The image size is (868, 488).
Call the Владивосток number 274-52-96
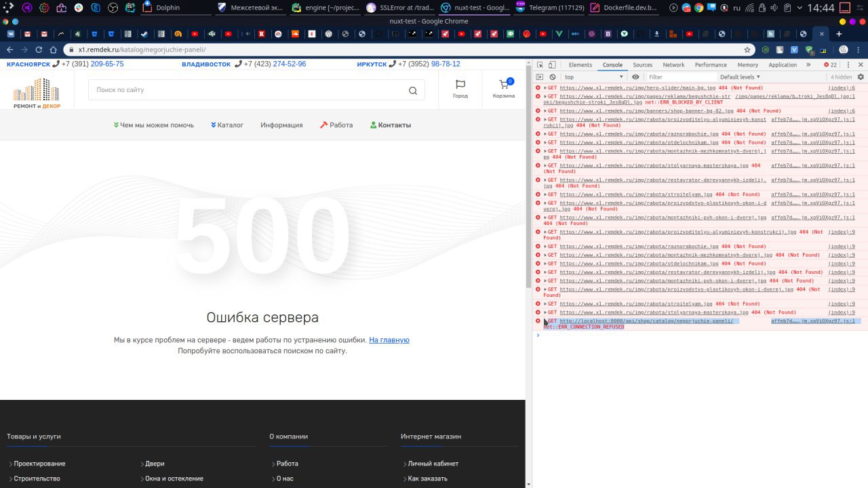pyautogui.click(x=290, y=64)
